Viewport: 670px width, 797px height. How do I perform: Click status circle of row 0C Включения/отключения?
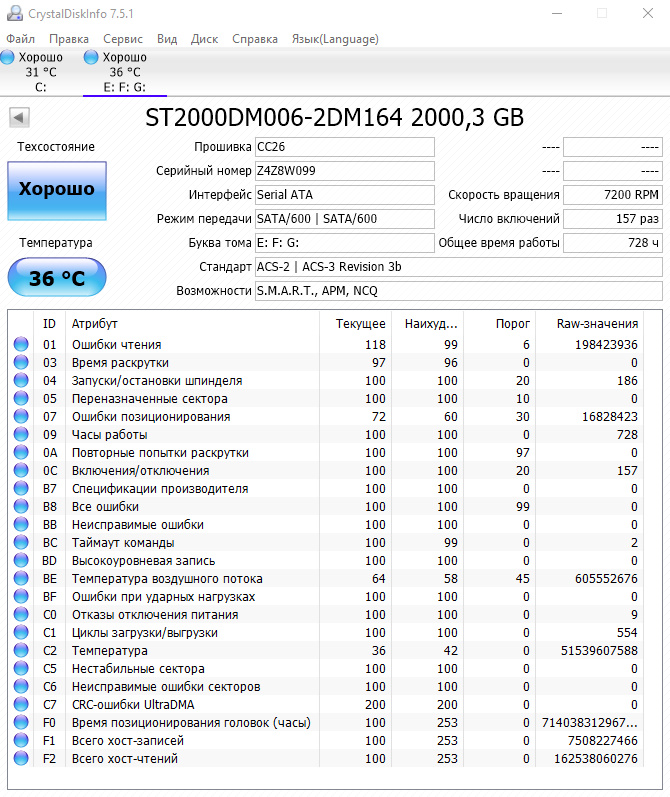click(x=21, y=470)
